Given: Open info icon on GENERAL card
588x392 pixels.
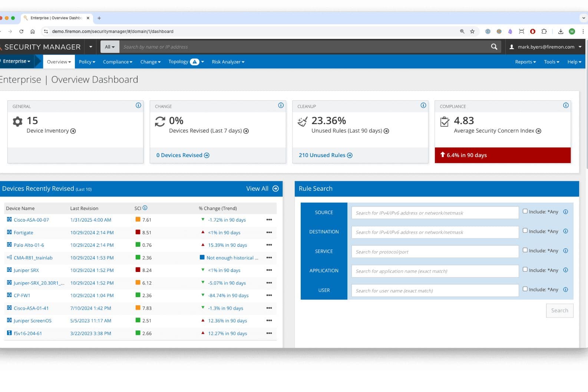Looking at the screenshot, I should (138, 105).
